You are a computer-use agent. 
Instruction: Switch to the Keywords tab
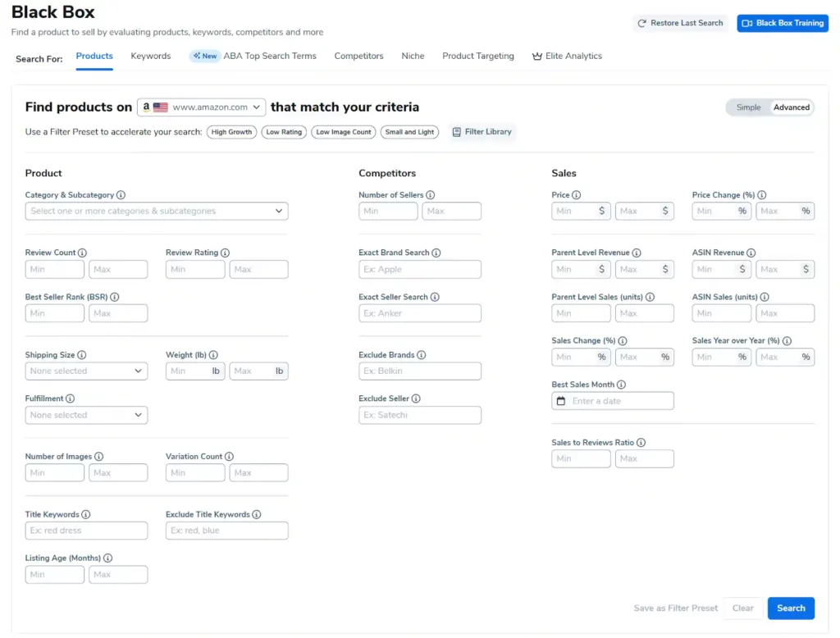coord(151,56)
